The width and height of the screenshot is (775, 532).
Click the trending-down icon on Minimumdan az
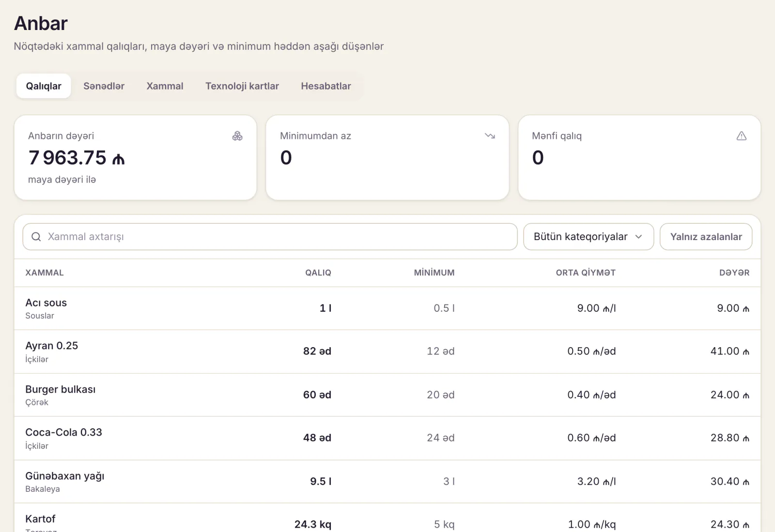490,136
